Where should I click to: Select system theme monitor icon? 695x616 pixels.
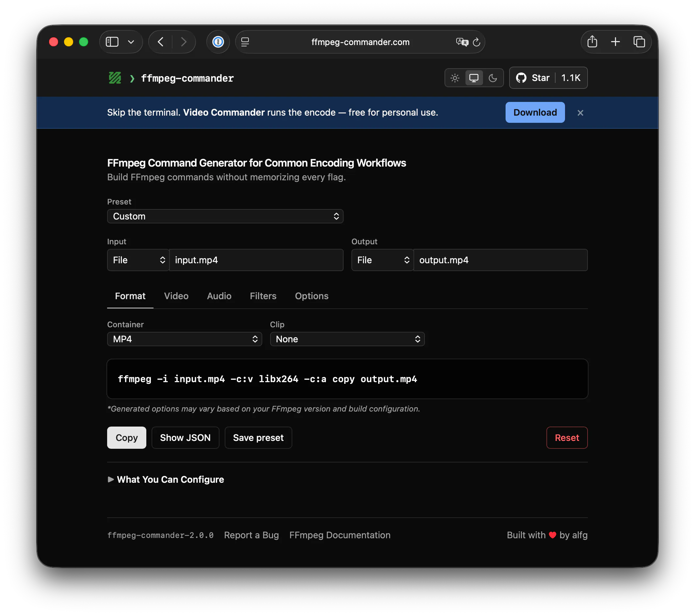tap(474, 78)
